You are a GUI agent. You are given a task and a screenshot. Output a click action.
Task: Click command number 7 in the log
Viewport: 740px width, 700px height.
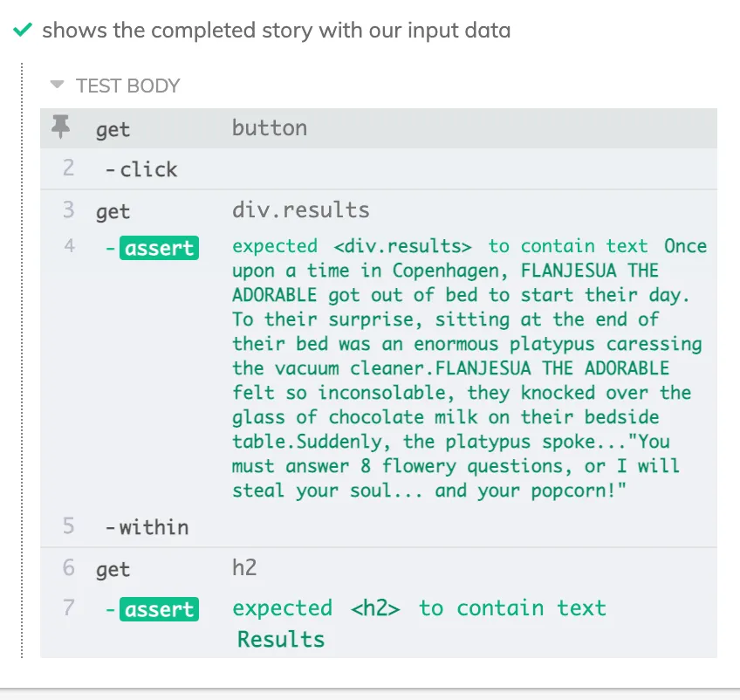click(x=69, y=608)
